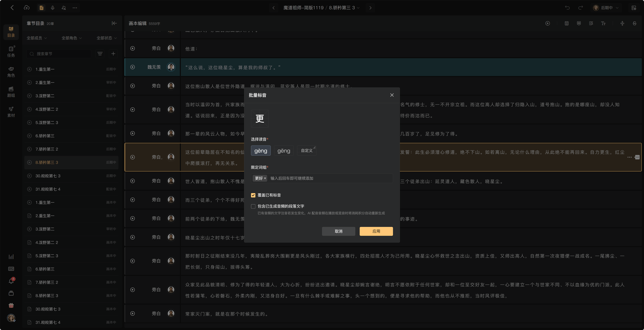Click the microphone icon in top toolbar
644x330 pixels.
[x=52, y=8]
